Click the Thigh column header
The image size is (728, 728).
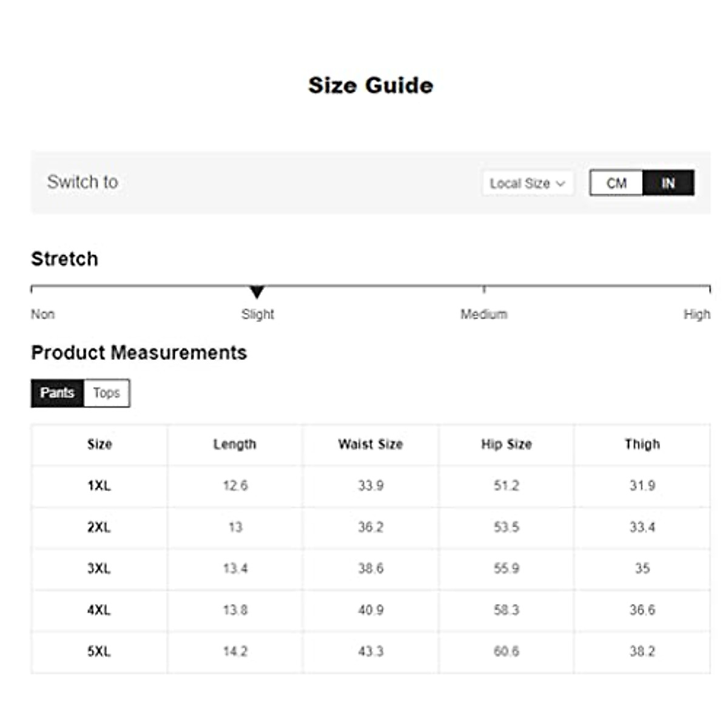pos(642,445)
